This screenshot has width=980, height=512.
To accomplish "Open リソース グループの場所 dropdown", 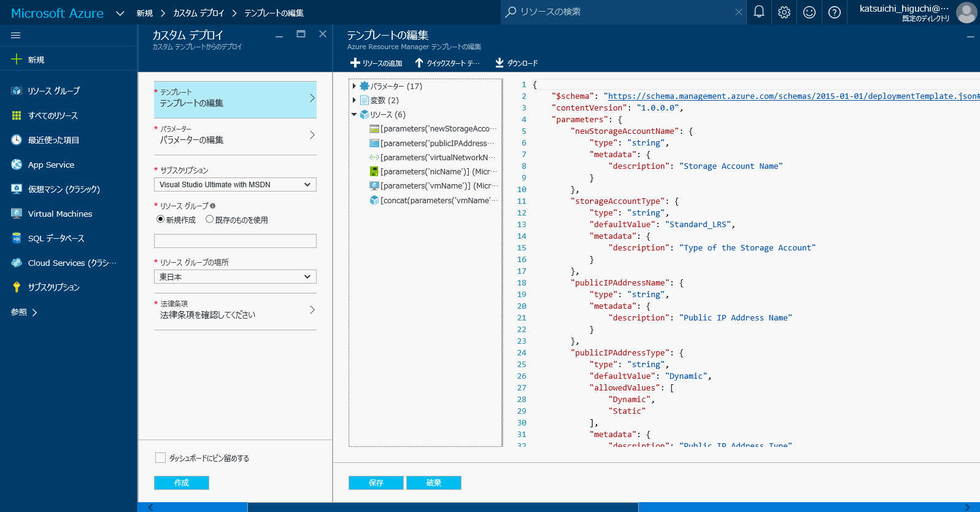I will coord(235,277).
